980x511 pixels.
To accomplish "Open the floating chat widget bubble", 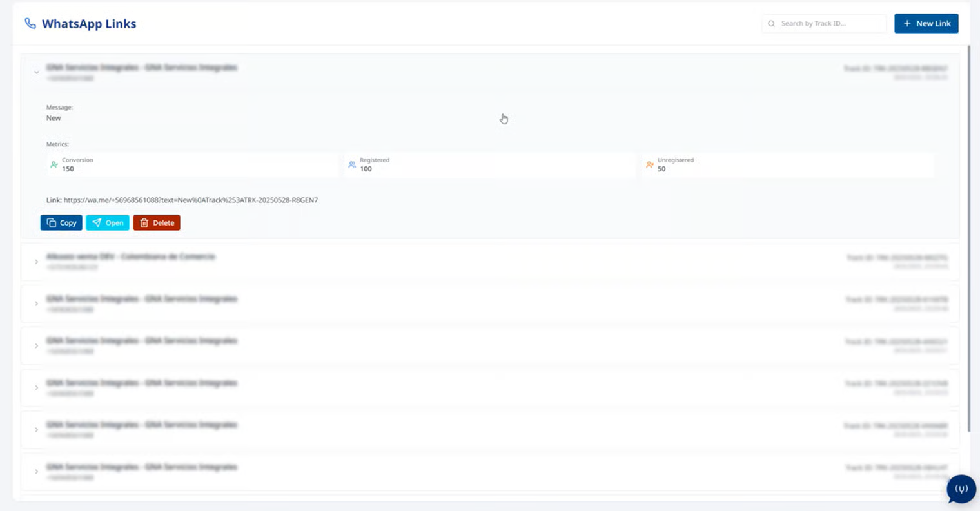I will pos(961,489).
